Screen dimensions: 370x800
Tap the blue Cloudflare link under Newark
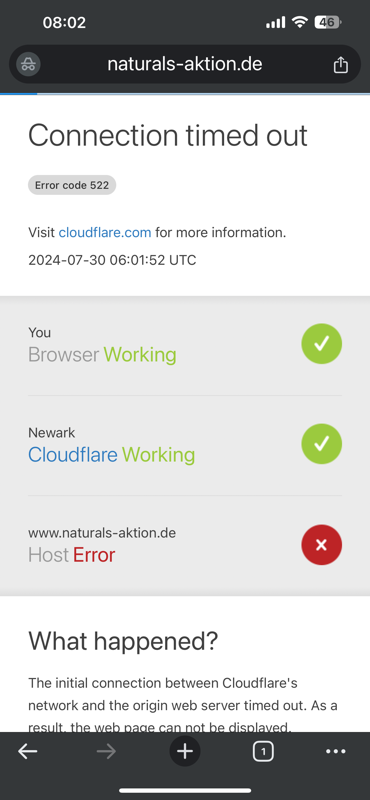click(x=73, y=454)
